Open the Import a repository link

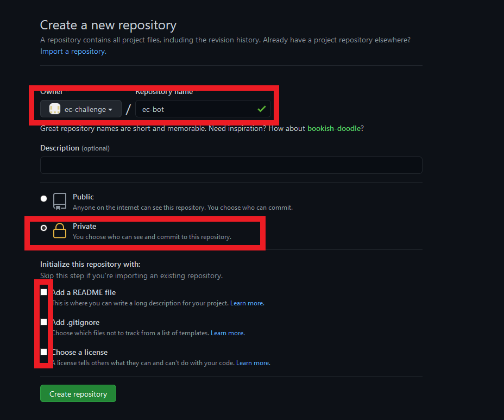(73, 51)
